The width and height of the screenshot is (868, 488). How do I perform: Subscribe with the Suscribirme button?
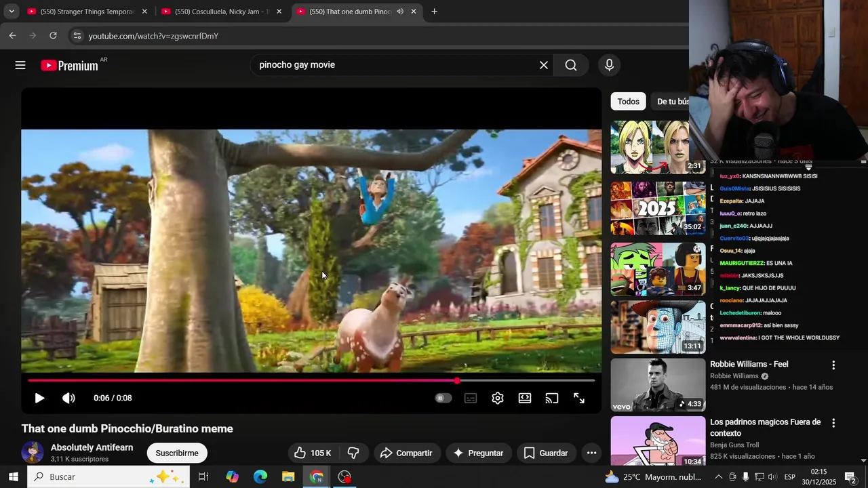pos(177,453)
